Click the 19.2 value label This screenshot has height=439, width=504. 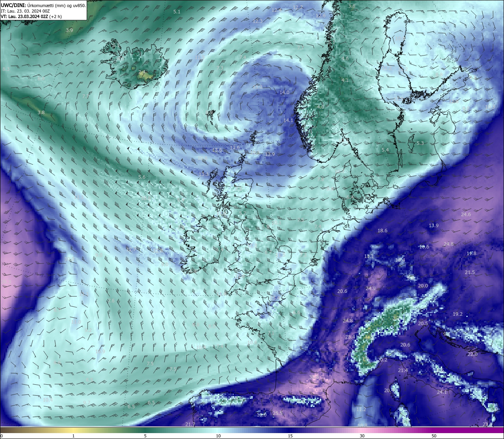[x=458, y=314]
